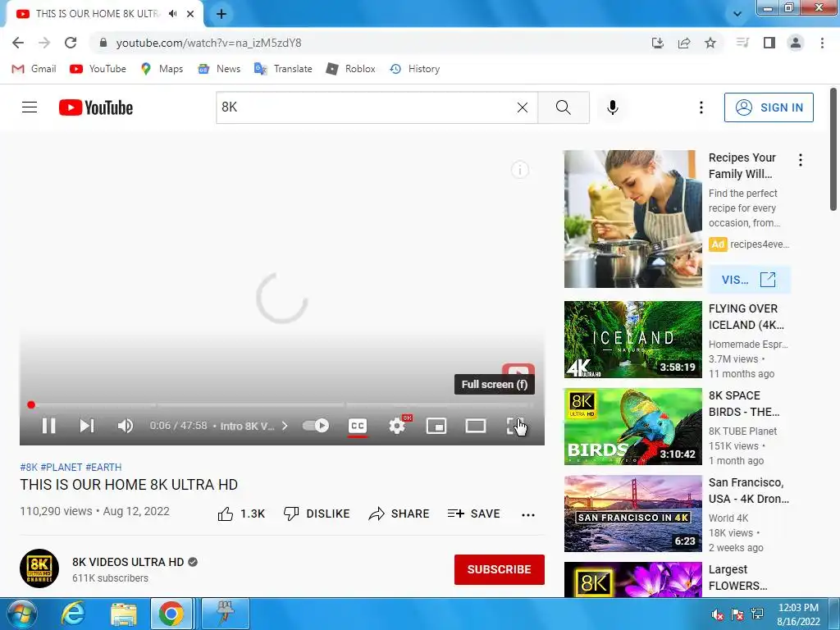Toggle the autoplay switch in player
840x630 pixels.
(x=316, y=426)
